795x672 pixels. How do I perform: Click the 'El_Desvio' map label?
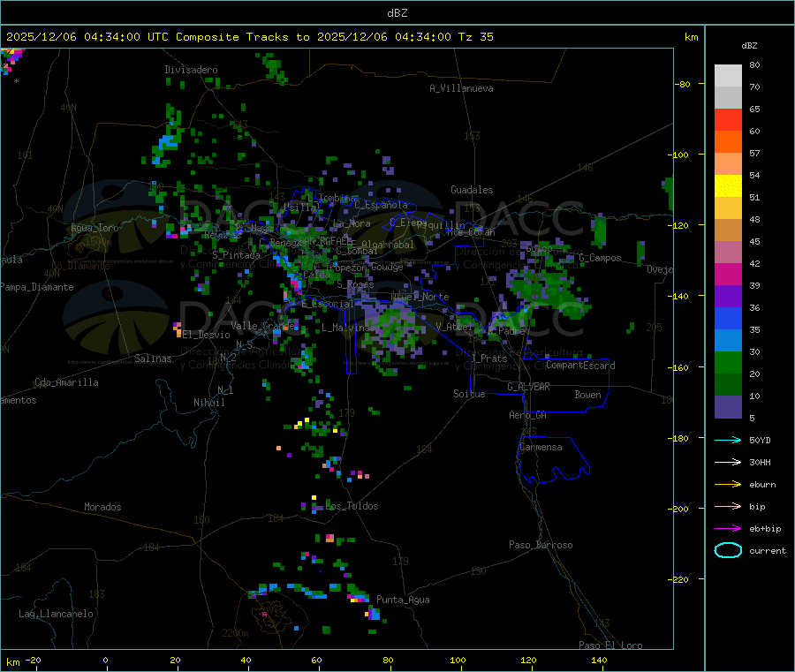tap(206, 335)
